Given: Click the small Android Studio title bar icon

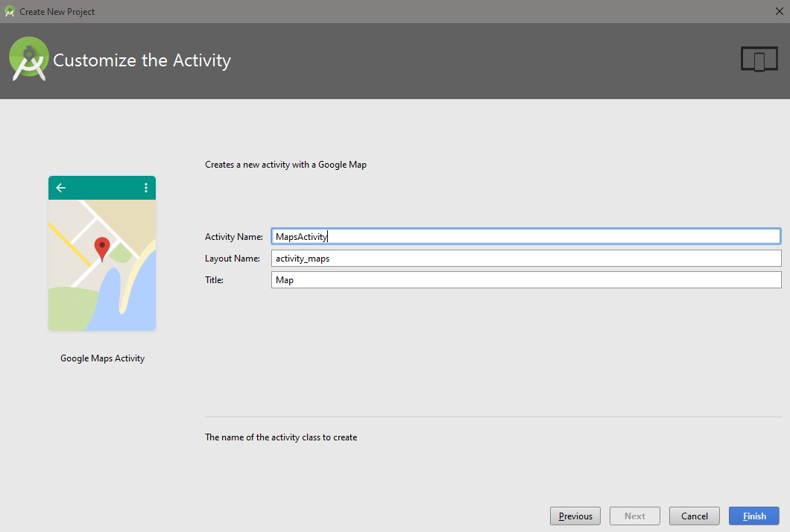Looking at the screenshot, I should 9,12.
